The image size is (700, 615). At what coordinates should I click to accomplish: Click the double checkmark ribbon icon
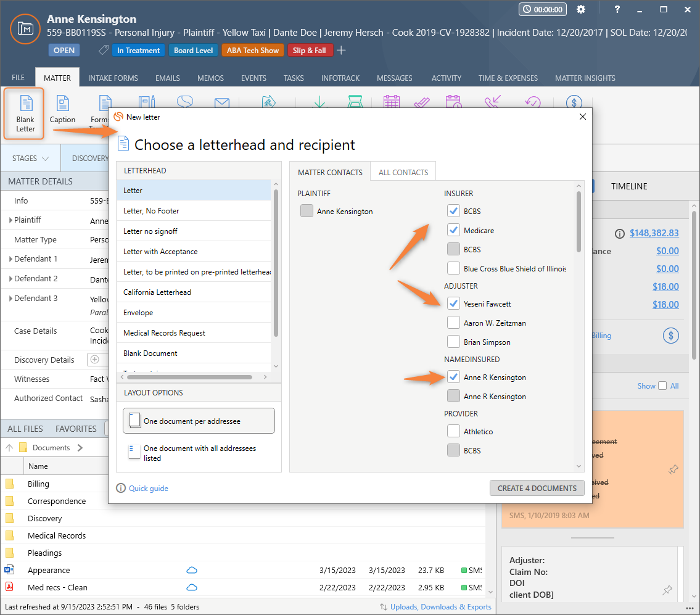click(x=421, y=102)
